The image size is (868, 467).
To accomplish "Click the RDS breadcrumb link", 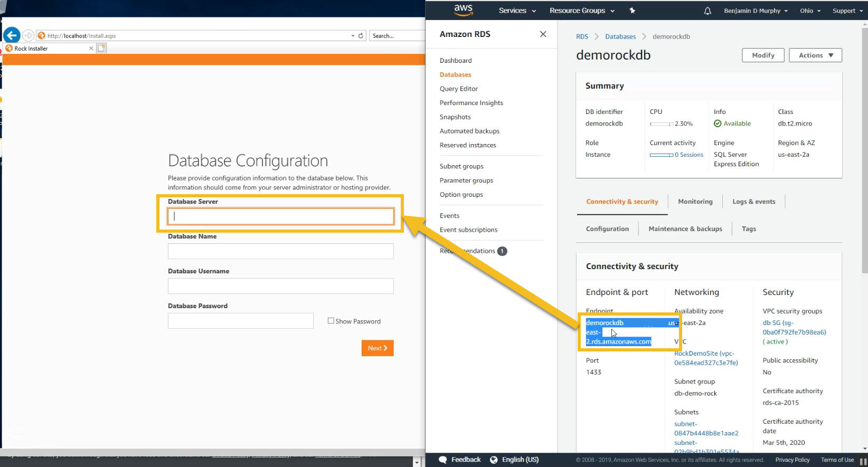I will tap(582, 36).
